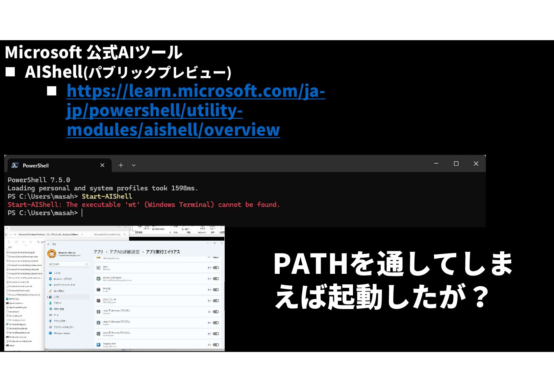Toggle the Linux subsystem wsl.exe alias
The image size is (554, 392).
coord(216,323)
